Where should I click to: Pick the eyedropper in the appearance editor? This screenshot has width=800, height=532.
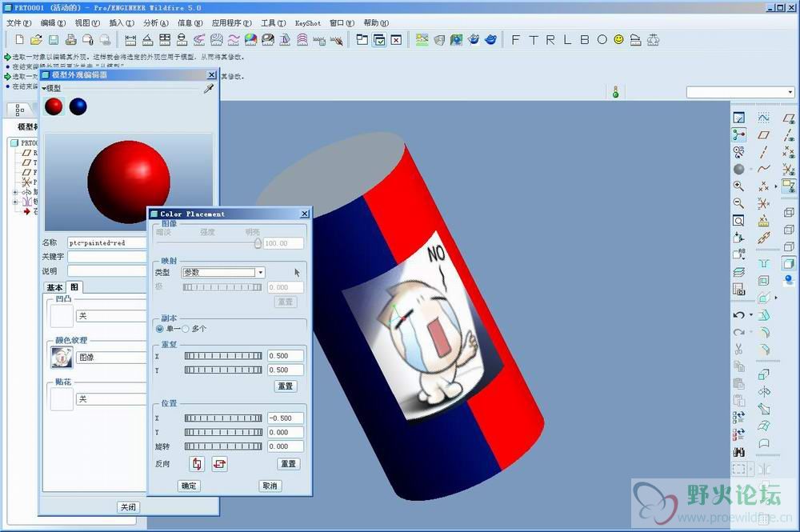[208, 89]
